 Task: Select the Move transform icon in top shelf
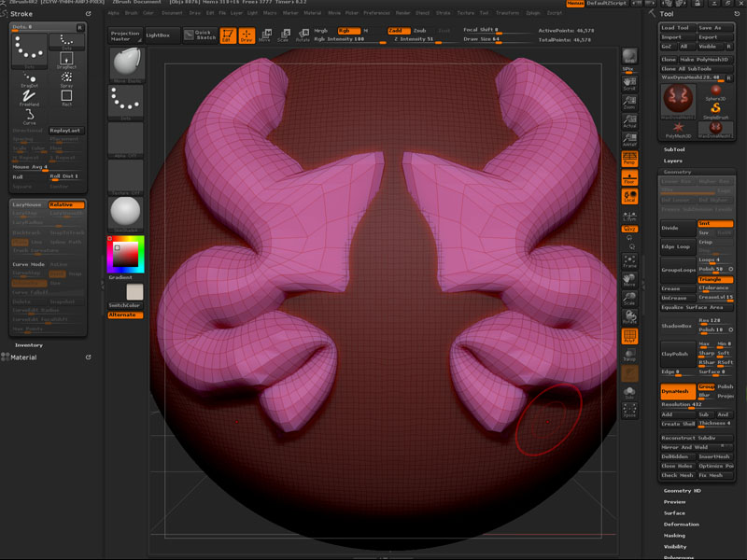(x=265, y=35)
